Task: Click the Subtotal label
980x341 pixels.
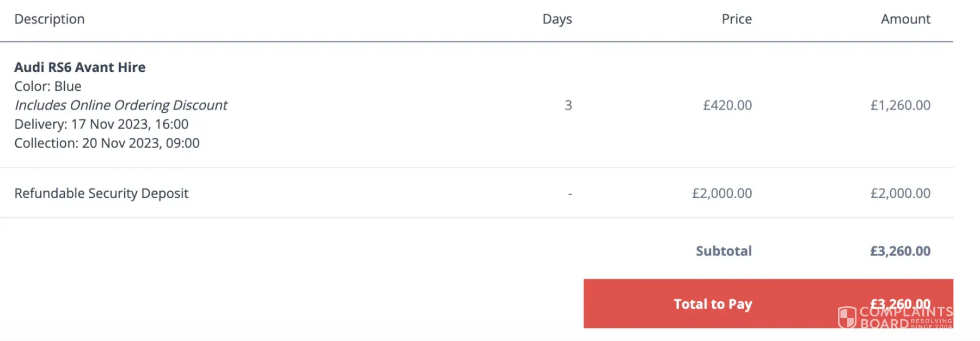Action: click(724, 251)
